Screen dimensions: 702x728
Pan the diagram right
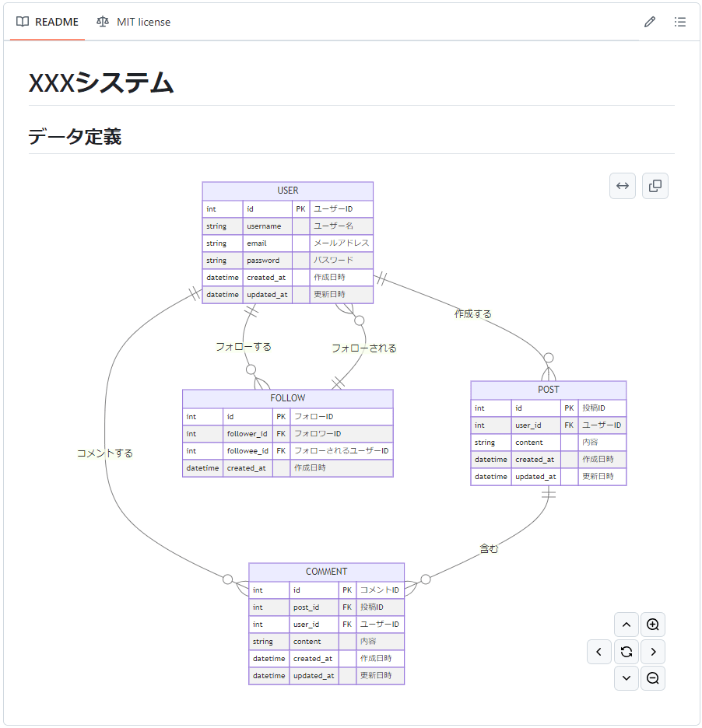[x=652, y=651]
